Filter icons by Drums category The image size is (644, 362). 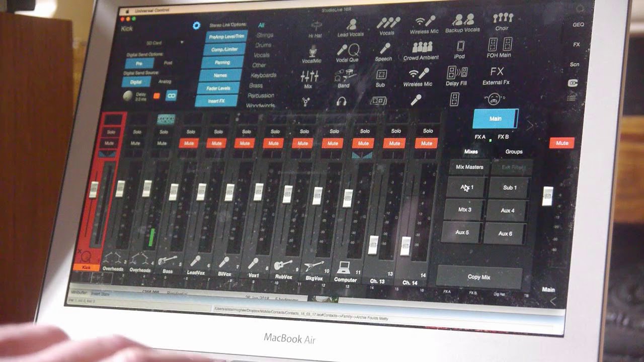tap(263, 45)
